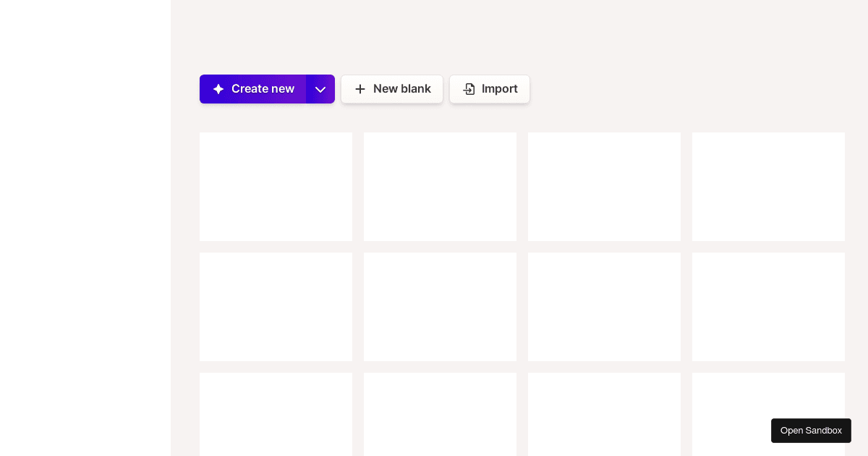Select the rightmost card in the top row
Screen dimensions: 868x456
(768, 187)
